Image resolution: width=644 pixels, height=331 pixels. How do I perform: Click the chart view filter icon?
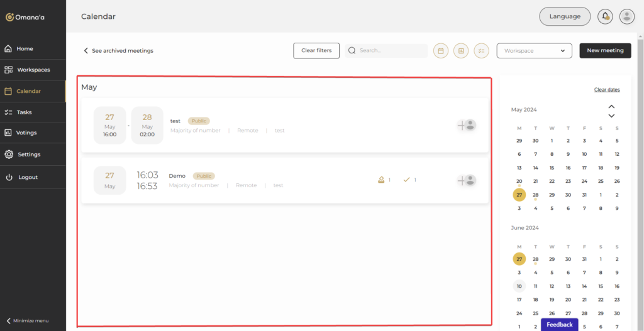pos(461,51)
